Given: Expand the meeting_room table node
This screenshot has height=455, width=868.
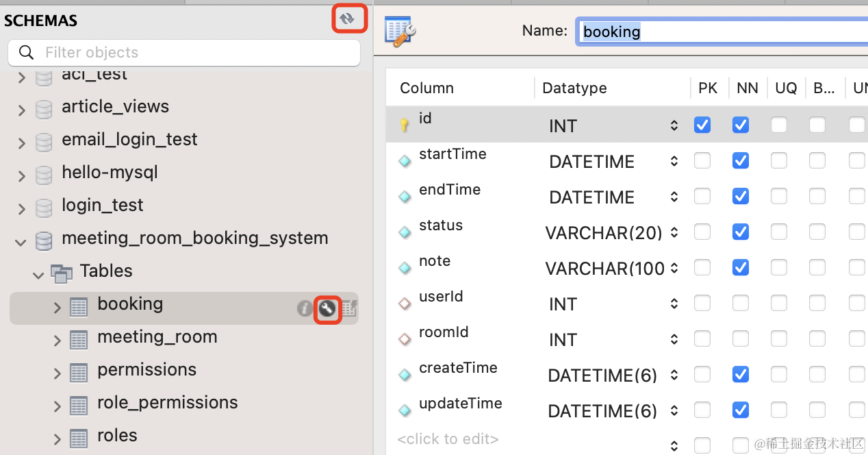Looking at the screenshot, I should click(x=58, y=338).
